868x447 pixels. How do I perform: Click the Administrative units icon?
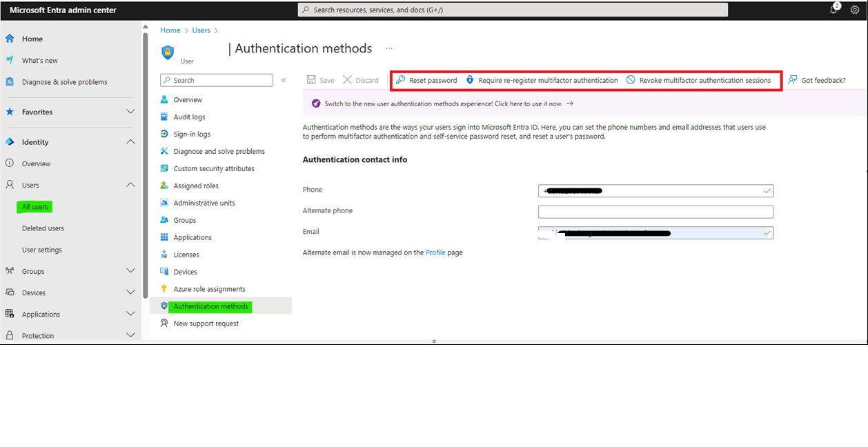[164, 203]
